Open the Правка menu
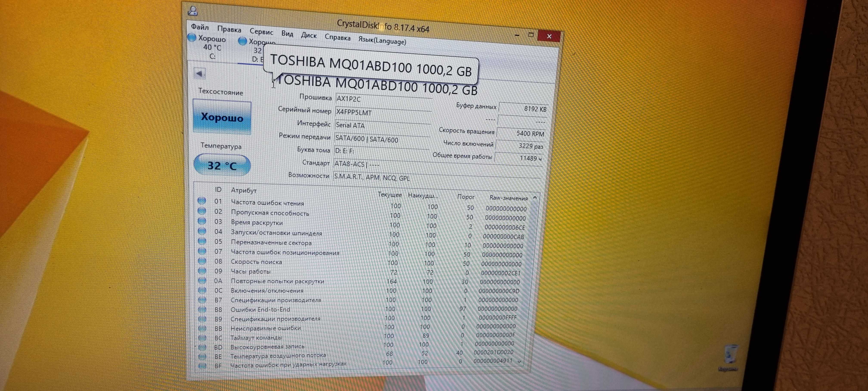Screen dimensions: 868x391 pos(229,29)
